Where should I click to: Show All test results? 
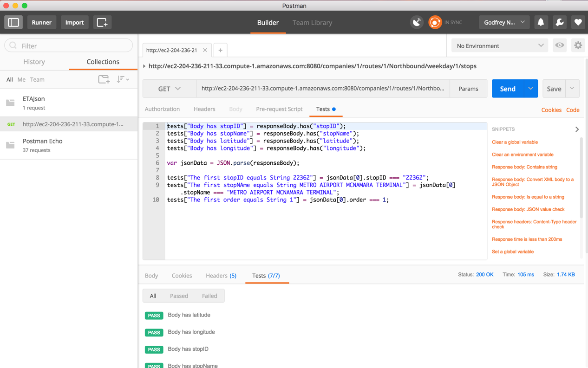[x=153, y=296]
